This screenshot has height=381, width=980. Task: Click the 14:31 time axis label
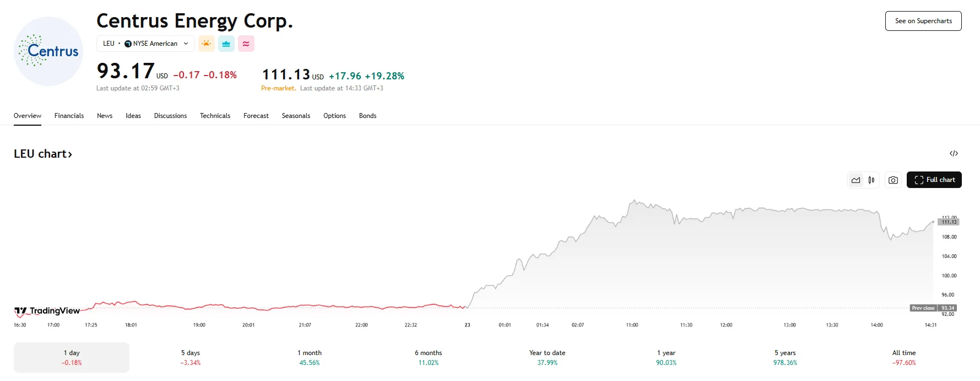pyautogui.click(x=930, y=325)
